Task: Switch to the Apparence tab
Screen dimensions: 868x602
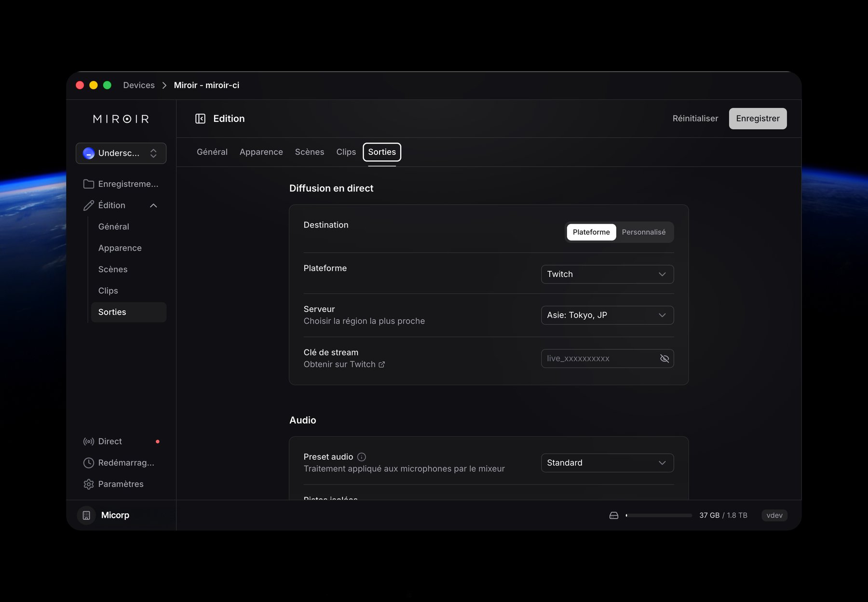Action: click(x=261, y=152)
